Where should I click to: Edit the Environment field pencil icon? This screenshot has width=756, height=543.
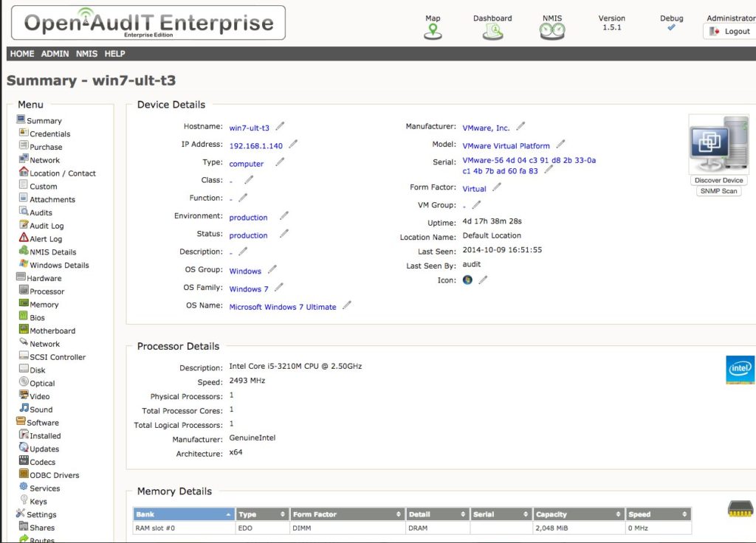(284, 215)
